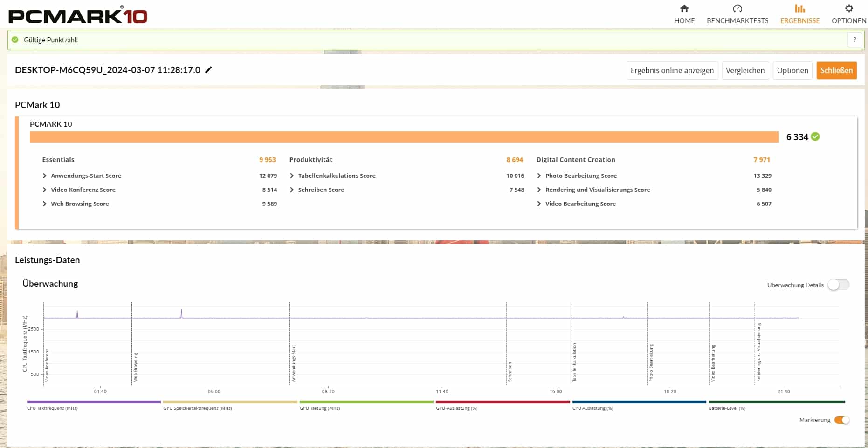
Task: Click green checkmark beside score 6 334
Action: click(815, 137)
